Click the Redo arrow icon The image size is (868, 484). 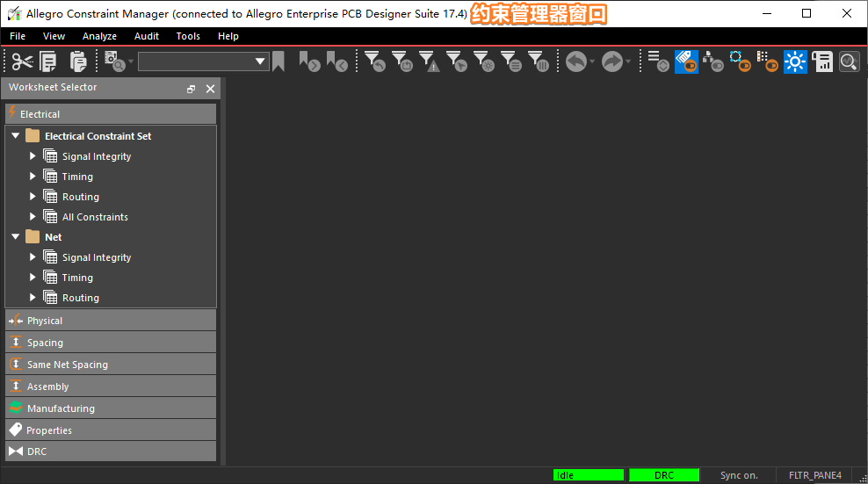[611, 61]
